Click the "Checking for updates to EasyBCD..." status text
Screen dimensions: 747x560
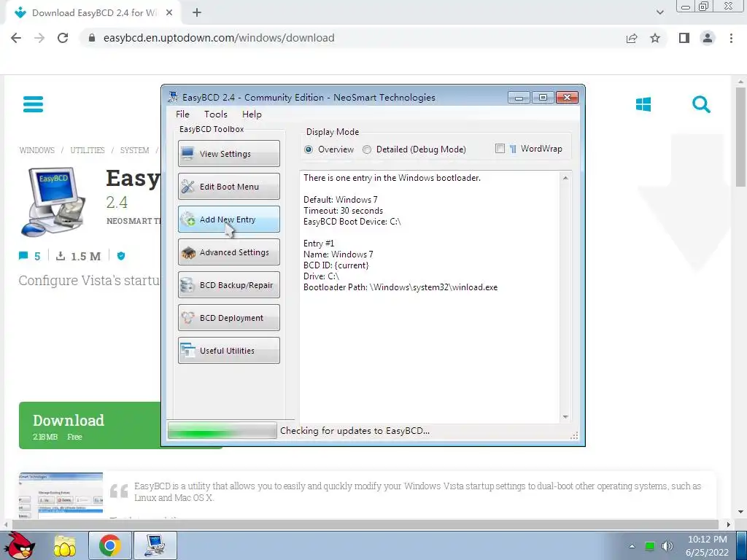[x=355, y=431]
